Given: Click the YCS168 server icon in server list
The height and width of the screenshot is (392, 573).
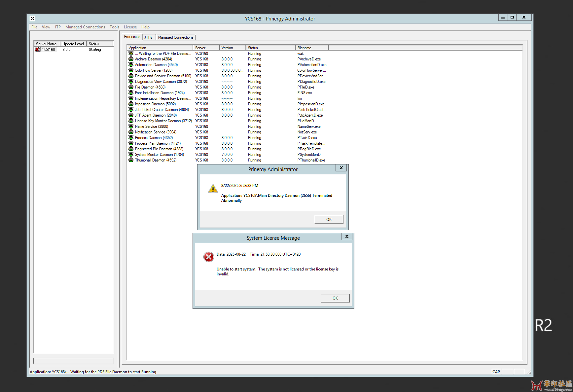Looking at the screenshot, I should pos(38,50).
